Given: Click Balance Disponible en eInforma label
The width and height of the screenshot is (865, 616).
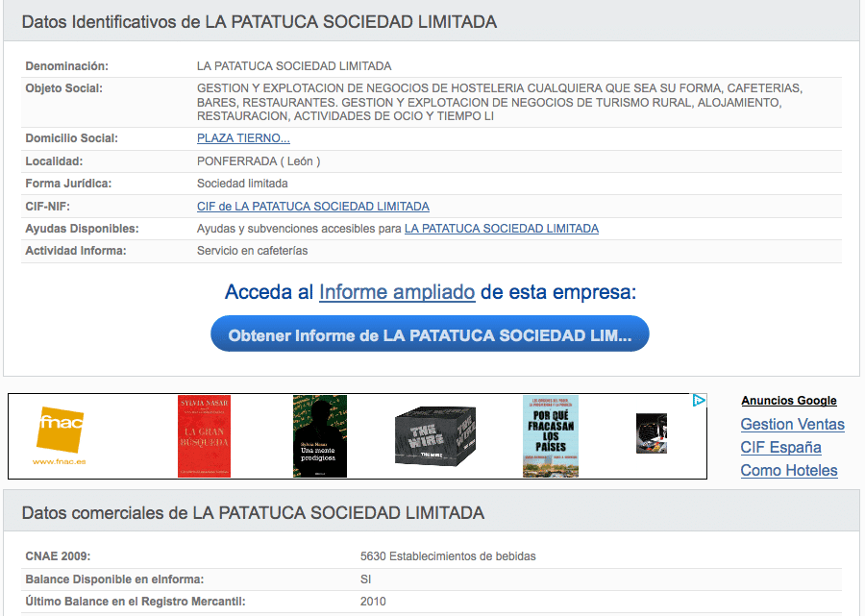Looking at the screenshot, I should pos(114,579).
